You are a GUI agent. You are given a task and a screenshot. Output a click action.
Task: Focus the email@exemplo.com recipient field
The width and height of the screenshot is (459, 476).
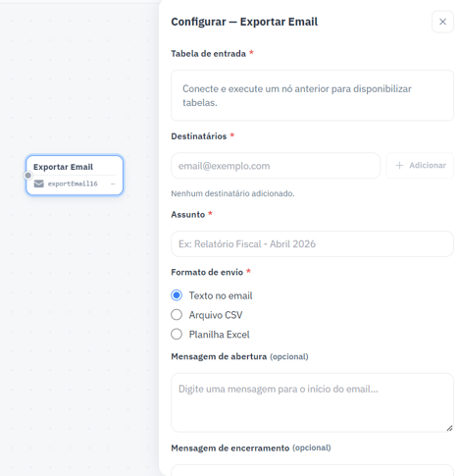(x=276, y=166)
